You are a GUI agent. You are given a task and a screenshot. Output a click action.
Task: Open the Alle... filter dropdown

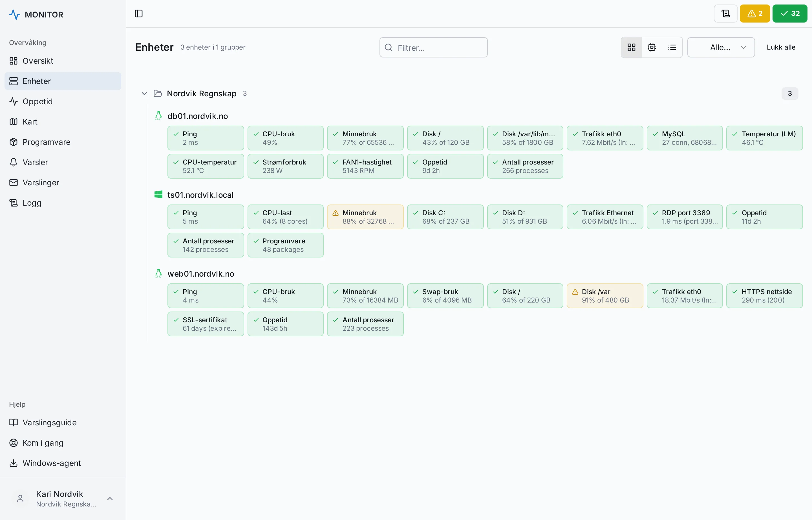[721, 47]
